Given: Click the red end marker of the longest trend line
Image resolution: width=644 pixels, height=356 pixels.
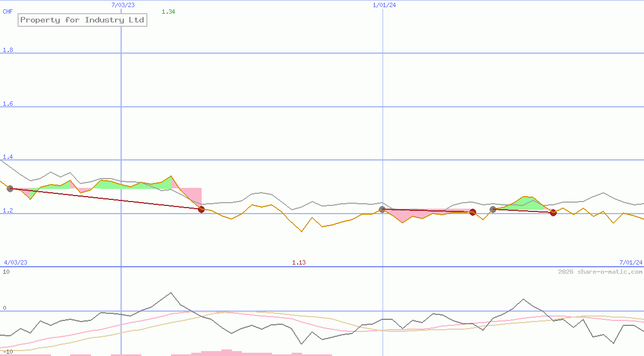Looking at the screenshot, I should point(201,209).
